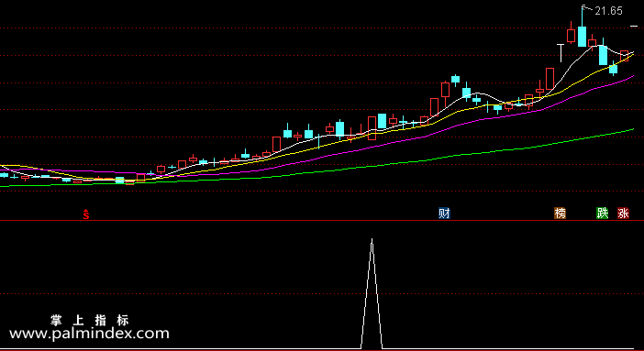Click the last red hollow candlestick on the right
Viewport: 644px width, 351px height.
click(624, 56)
